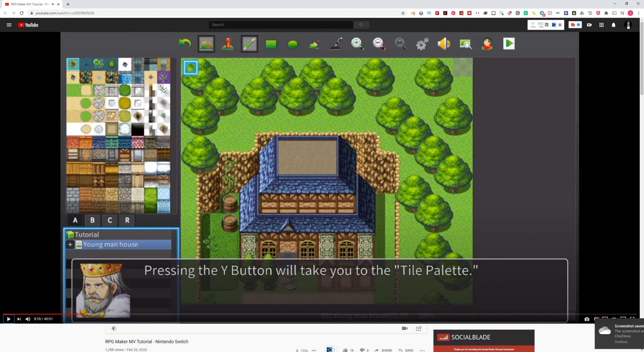This screenshot has width=644, height=352.
Task: Reload the page in the browser
Action: coord(21,13)
